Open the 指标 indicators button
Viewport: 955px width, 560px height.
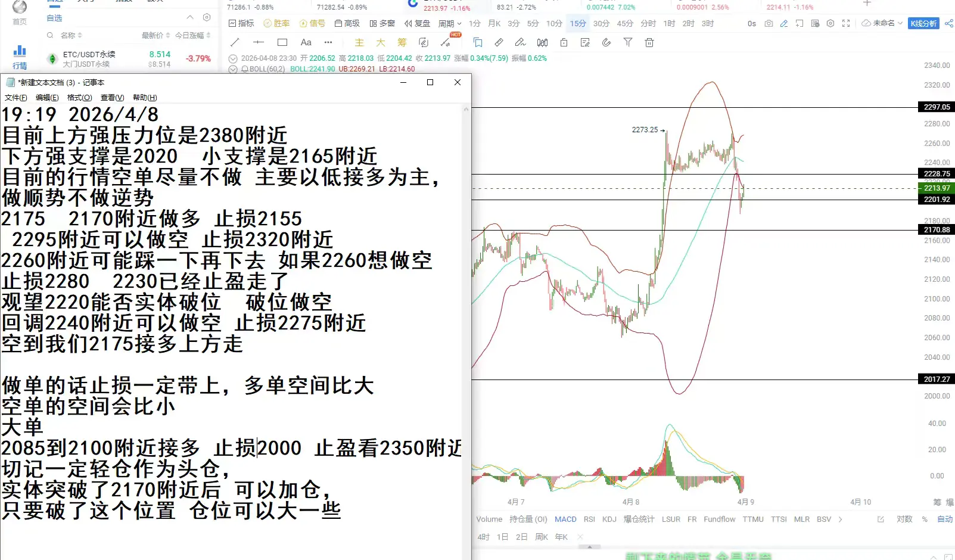(241, 23)
